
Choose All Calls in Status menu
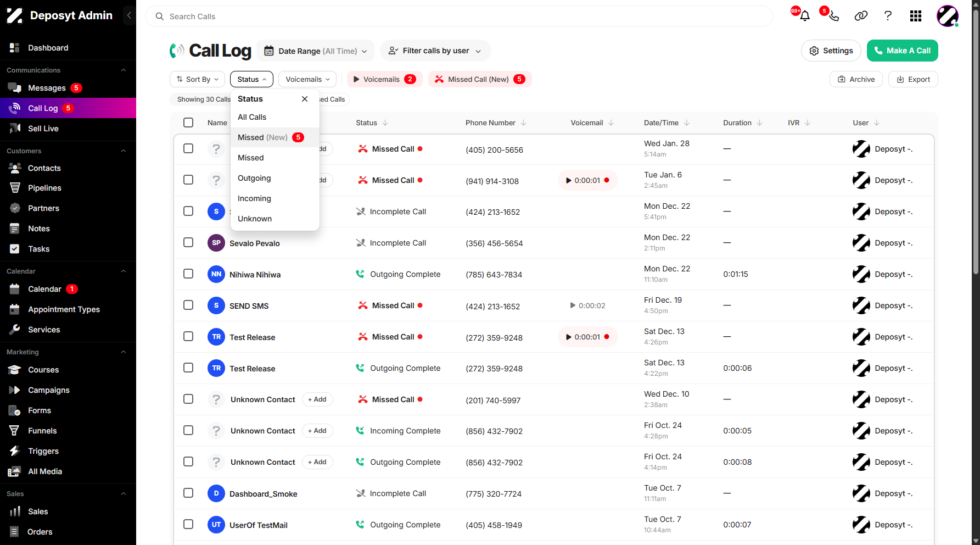275,117
